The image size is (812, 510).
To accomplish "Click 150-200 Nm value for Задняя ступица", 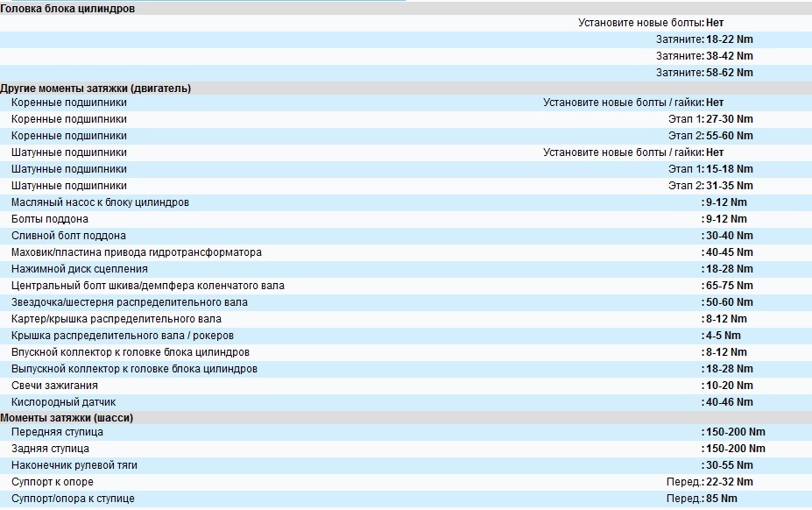I will click(x=736, y=449).
